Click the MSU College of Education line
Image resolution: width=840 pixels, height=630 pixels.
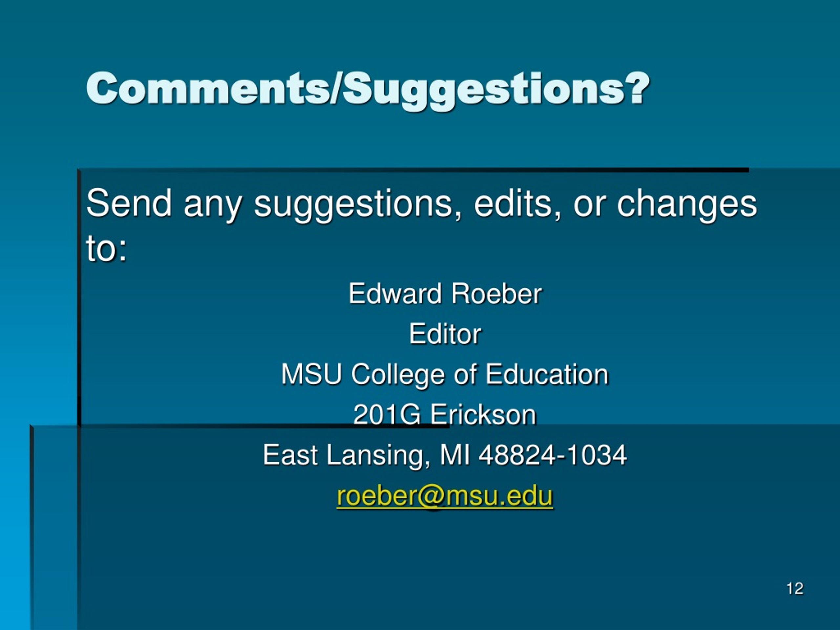coord(445,375)
